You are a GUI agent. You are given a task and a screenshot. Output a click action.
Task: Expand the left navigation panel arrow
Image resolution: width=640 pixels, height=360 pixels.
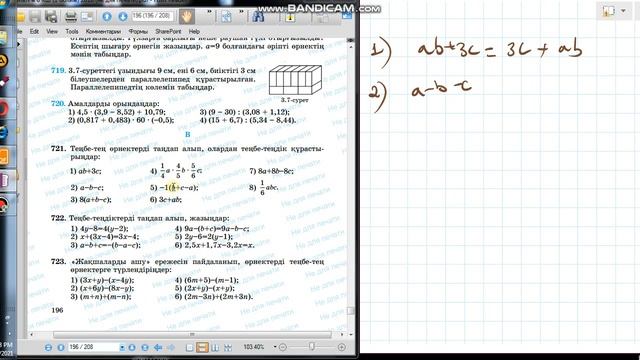19,43
